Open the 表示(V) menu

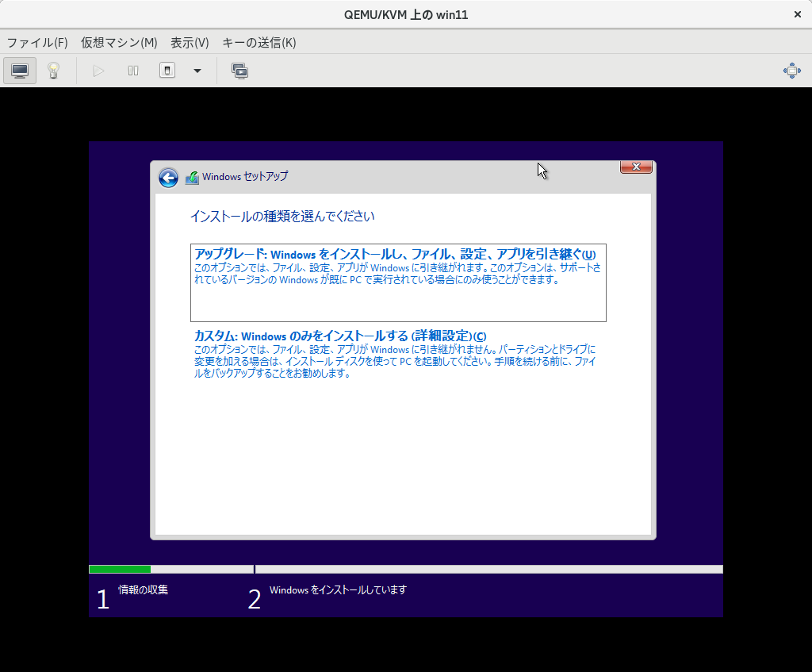tap(190, 43)
